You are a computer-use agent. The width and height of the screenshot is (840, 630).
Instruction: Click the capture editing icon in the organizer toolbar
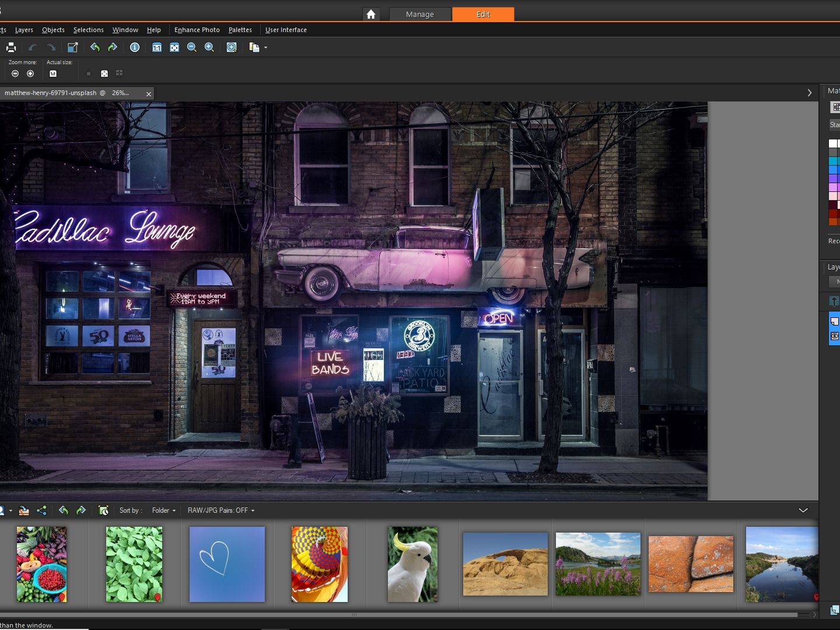[103, 510]
